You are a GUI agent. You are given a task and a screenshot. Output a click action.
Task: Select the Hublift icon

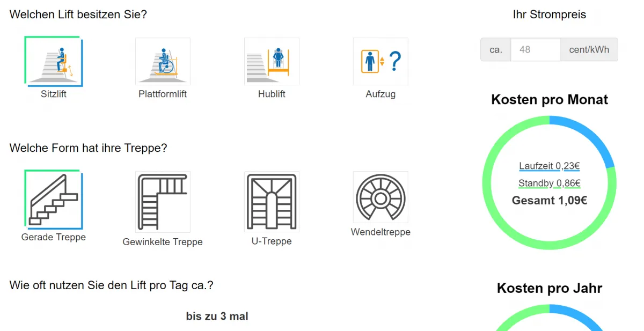[x=272, y=61]
